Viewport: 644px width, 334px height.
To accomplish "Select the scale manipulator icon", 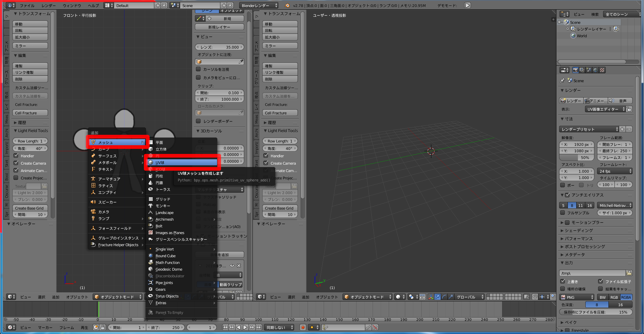I will 451,297.
